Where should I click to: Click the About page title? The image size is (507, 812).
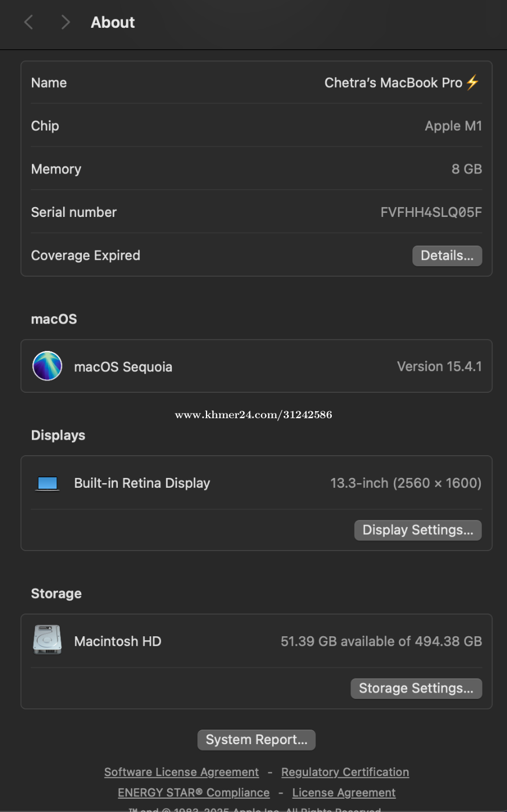coord(113,22)
